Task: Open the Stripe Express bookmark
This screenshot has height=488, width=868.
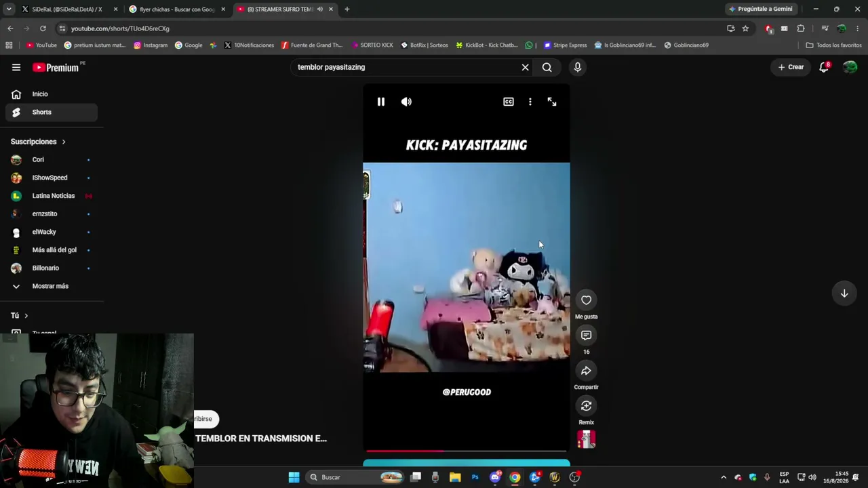Action: click(x=566, y=45)
